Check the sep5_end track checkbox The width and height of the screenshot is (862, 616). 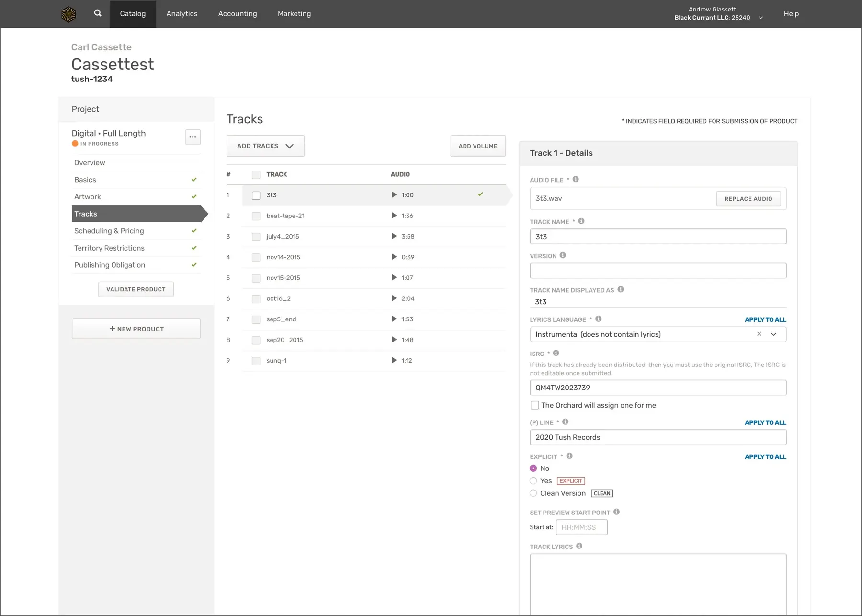[x=256, y=319]
